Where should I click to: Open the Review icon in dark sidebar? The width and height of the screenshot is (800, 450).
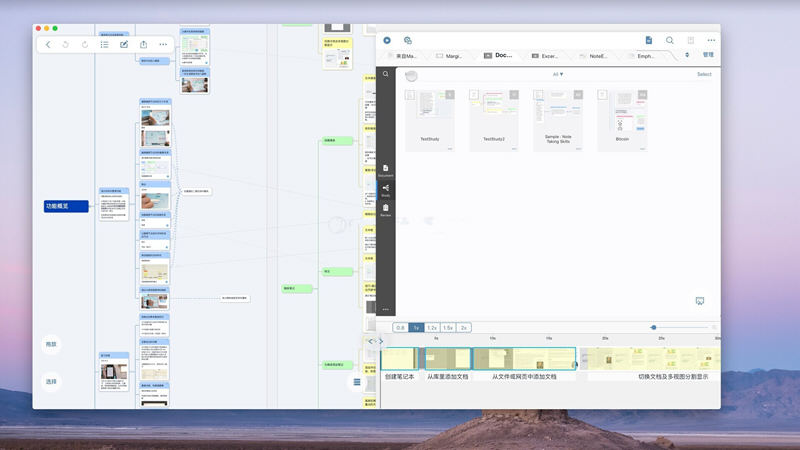(386, 210)
